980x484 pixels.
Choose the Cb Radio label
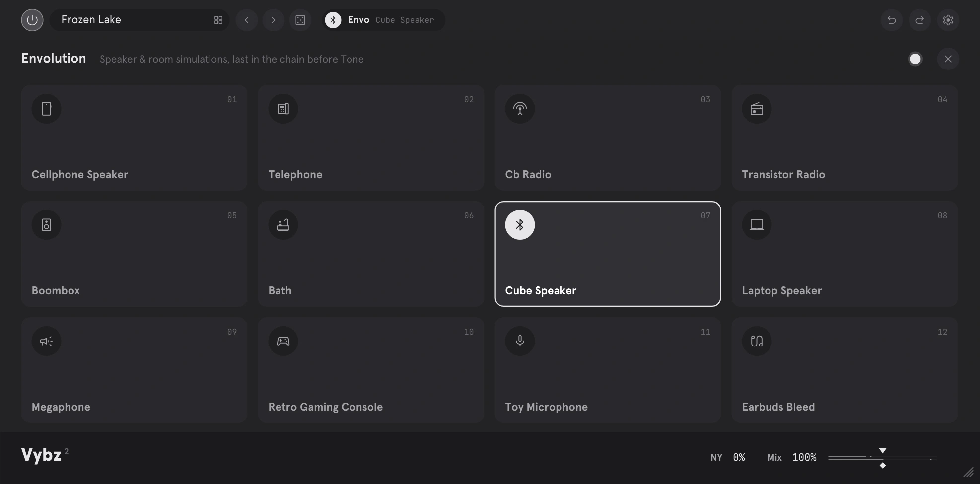coord(528,175)
